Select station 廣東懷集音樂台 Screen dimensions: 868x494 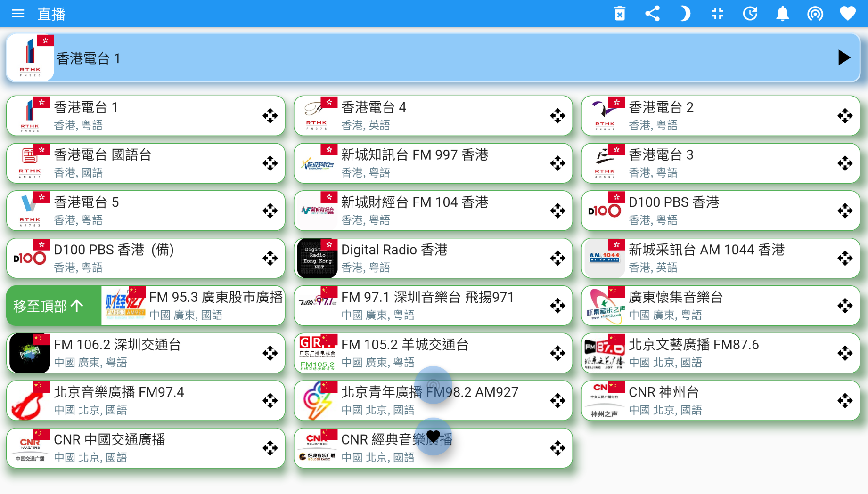click(721, 306)
